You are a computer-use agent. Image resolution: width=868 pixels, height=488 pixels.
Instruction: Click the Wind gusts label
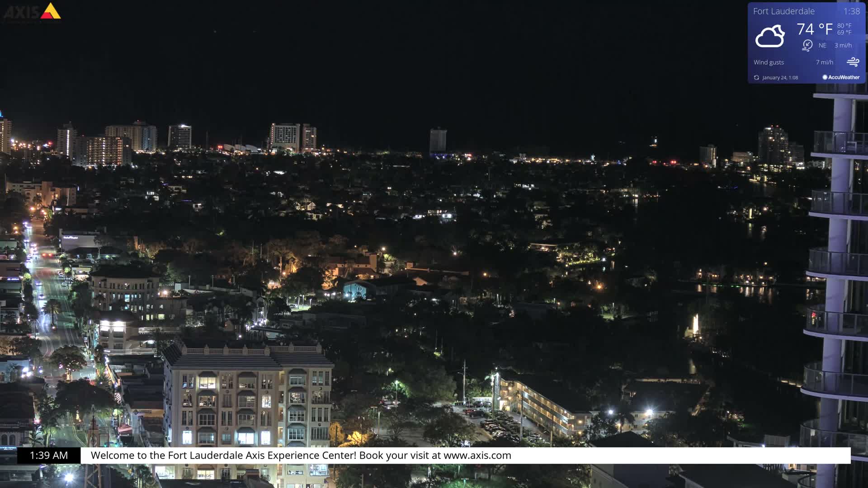769,62
